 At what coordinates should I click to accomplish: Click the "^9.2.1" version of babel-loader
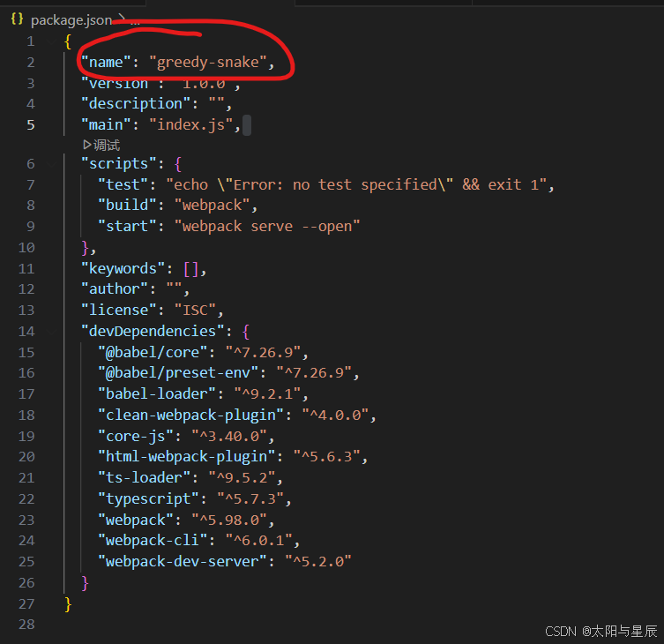(267, 394)
